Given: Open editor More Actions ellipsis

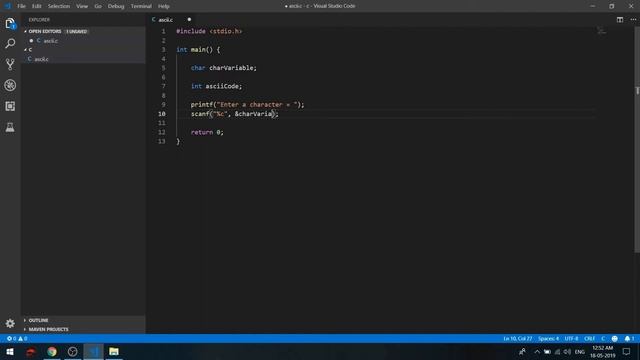Looking at the screenshot, I should (633, 20).
